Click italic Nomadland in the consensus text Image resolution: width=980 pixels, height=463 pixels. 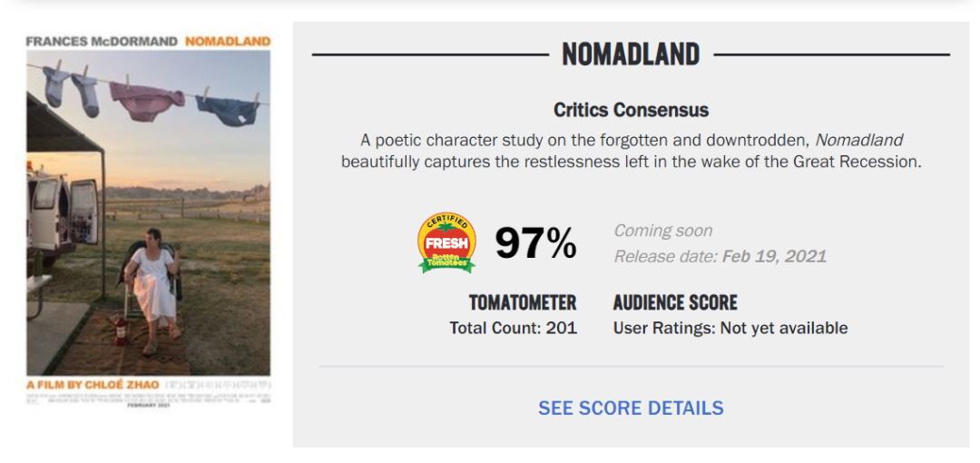(x=858, y=140)
